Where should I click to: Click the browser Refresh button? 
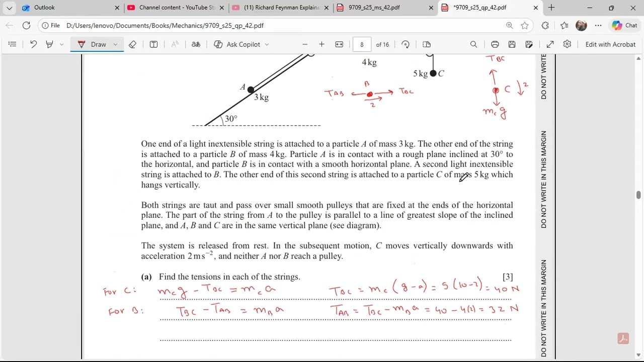point(26,25)
